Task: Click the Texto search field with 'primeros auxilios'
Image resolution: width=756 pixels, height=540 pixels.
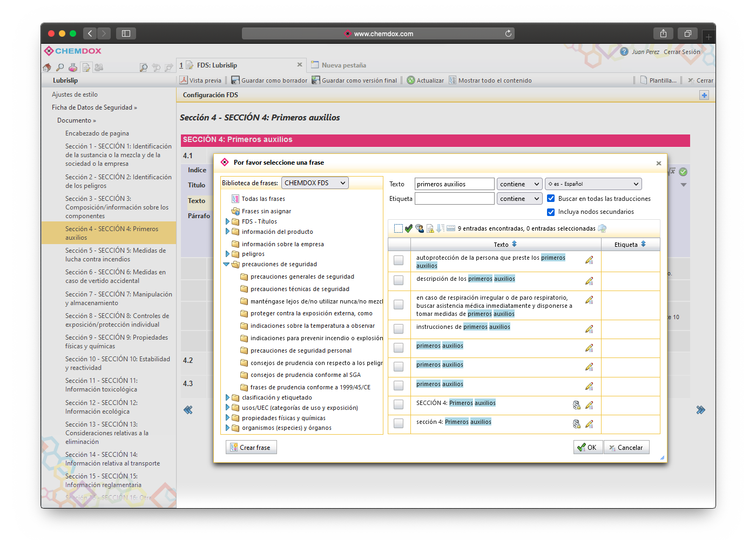Action: tap(454, 184)
